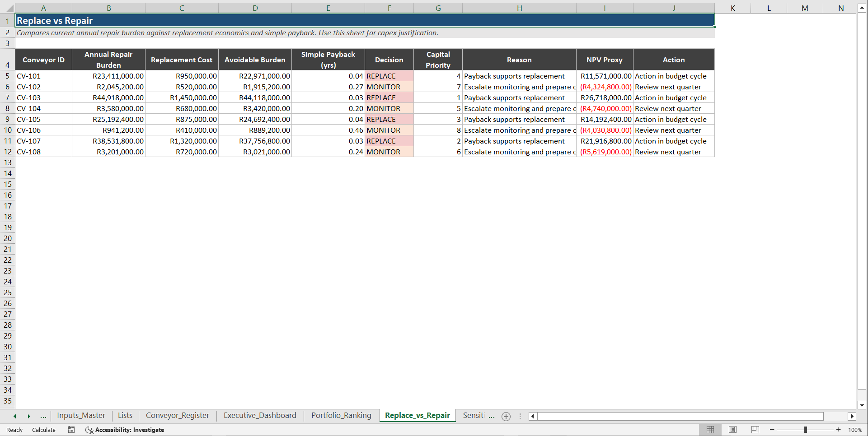Select the R26,718,000.00 NPV Proxy cell
868x436 pixels.
tap(605, 97)
